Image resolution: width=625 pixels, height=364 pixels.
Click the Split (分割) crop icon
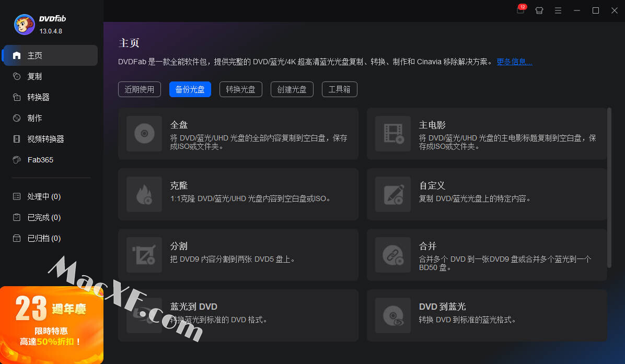[144, 255]
